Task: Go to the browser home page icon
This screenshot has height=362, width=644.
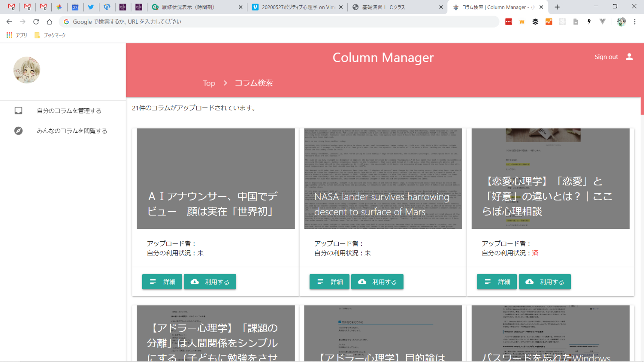Action: (x=49, y=22)
